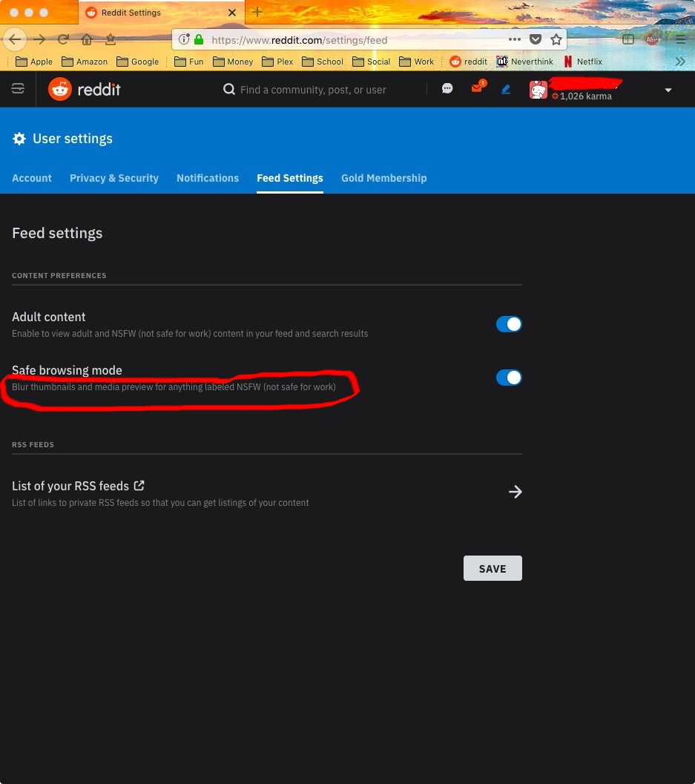Image resolution: width=695 pixels, height=784 pixels.
Task: Focus the Find a community search field
Action: point(322,90)
